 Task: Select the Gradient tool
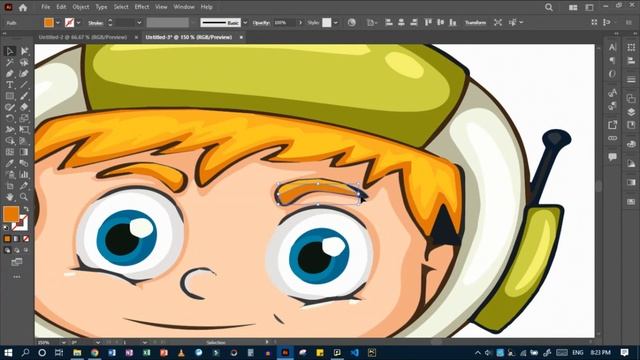[x=24, y=152]
